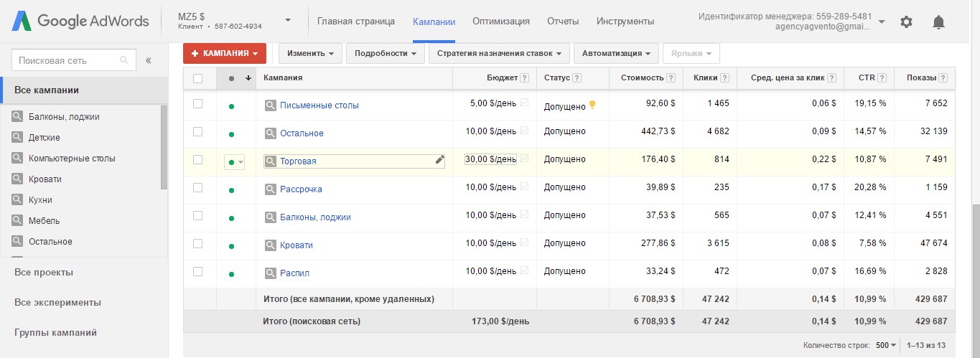This screenshot has height=358, width=980.
Task: Click the search magnifier in sidebar box
Action: tap(124, 60)
